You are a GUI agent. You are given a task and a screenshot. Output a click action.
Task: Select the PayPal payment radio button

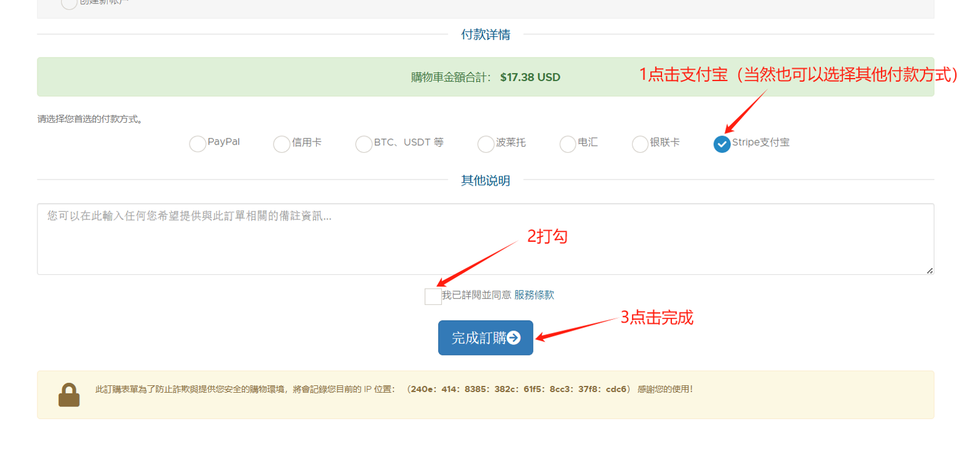click(x=198, y=144)
